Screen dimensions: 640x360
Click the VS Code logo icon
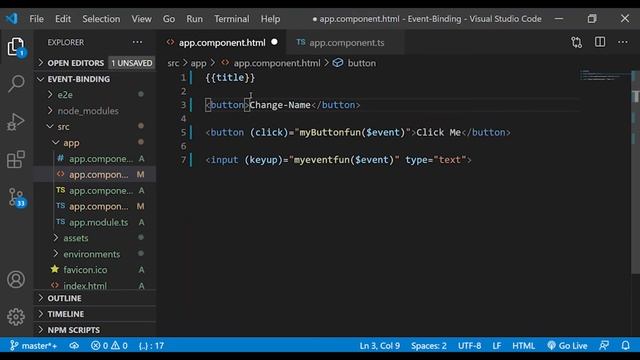coord(12,18)
